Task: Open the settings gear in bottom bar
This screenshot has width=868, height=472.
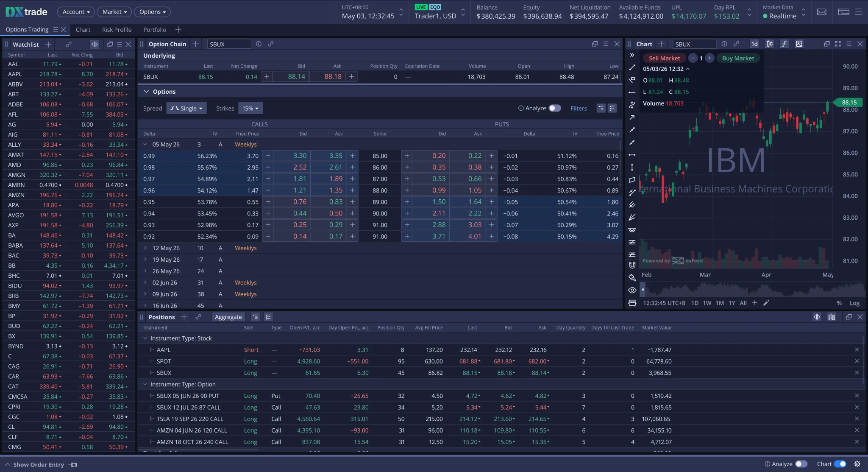Action: tap(857, 464)
